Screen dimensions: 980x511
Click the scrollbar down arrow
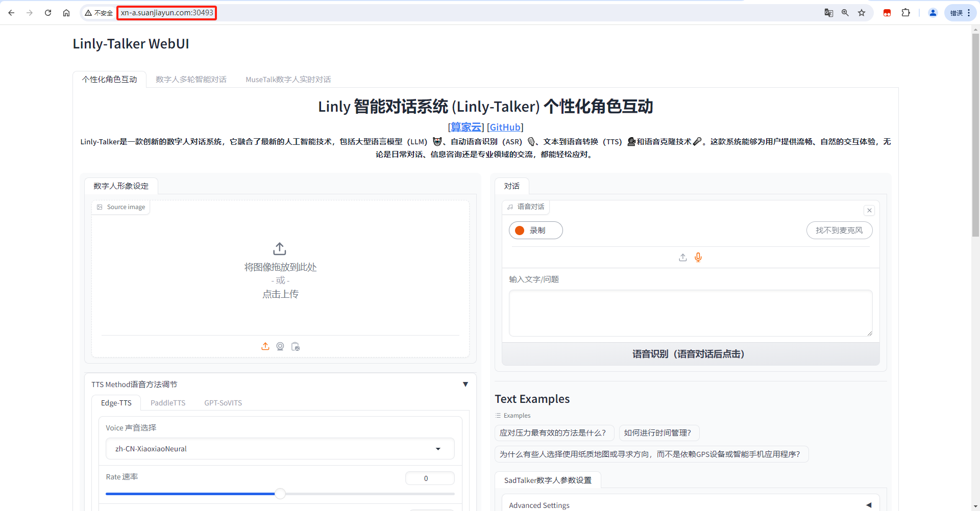coord(975,506)
